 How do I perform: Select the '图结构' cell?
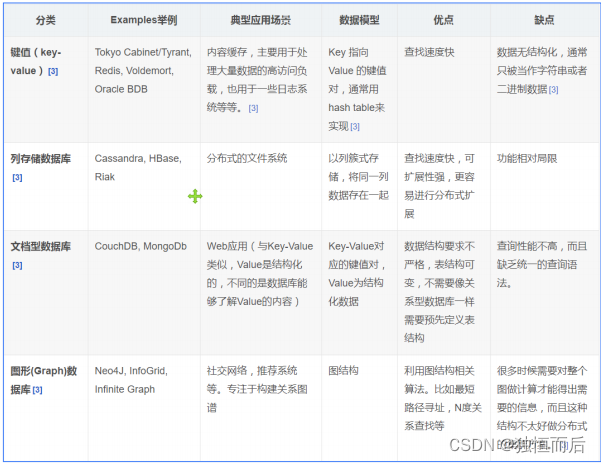click(x=343, y=371)
